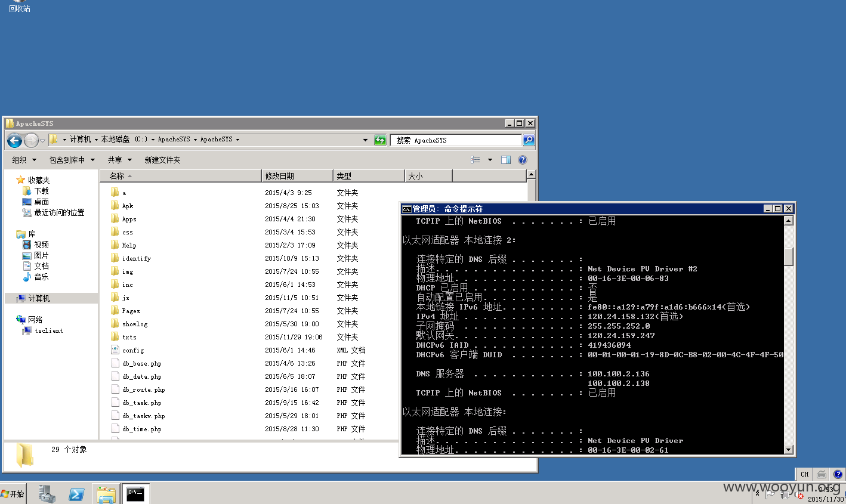Click the language bar help icon

[838, 474]
